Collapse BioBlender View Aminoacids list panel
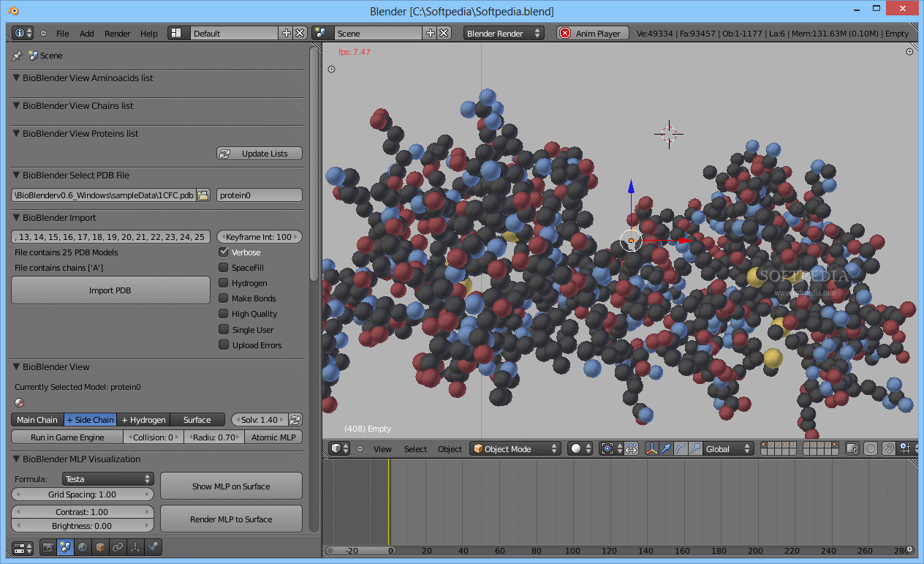Viewport: 924px width, 564px height. point(17,78)
